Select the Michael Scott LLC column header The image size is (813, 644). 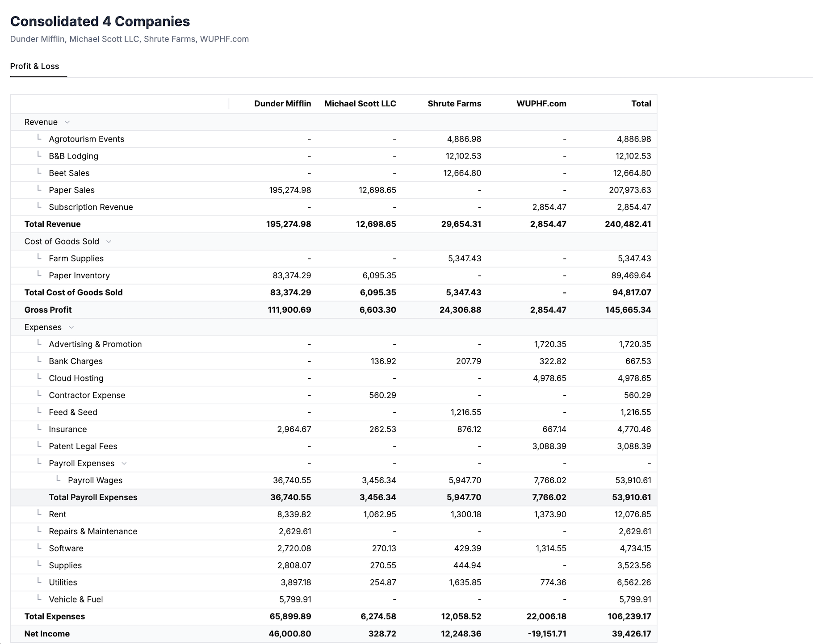pos(360,104)
